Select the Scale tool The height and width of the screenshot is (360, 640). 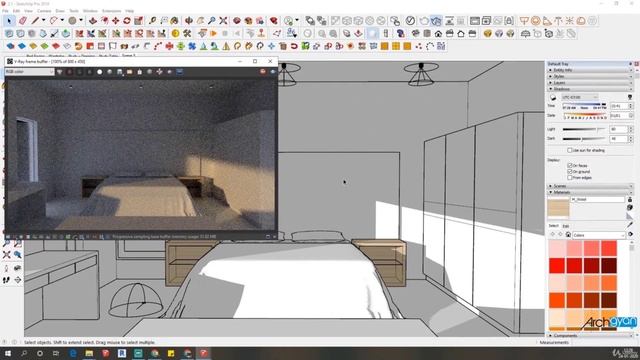[x=138, y=20]
